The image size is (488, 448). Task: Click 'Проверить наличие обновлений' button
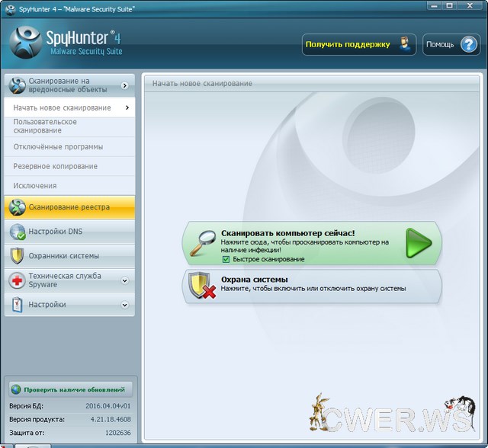click(70, 389)
